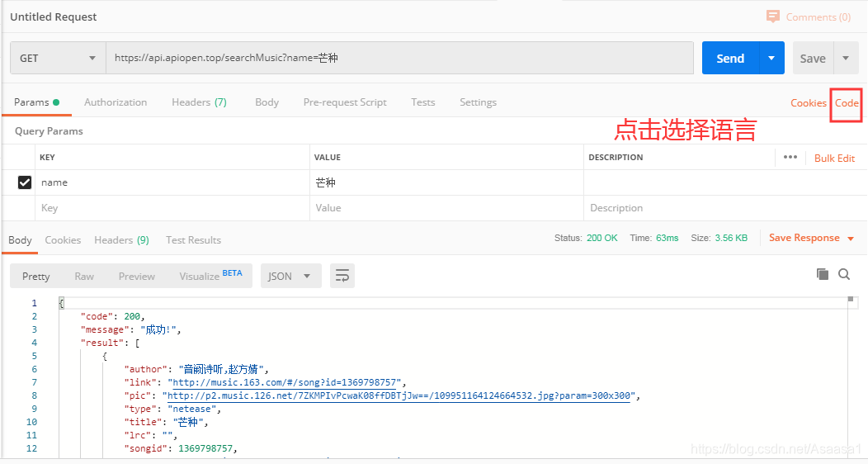Click the empty Description placeholder field
This screenshot has width=868, height=464.
click(725, 208)
